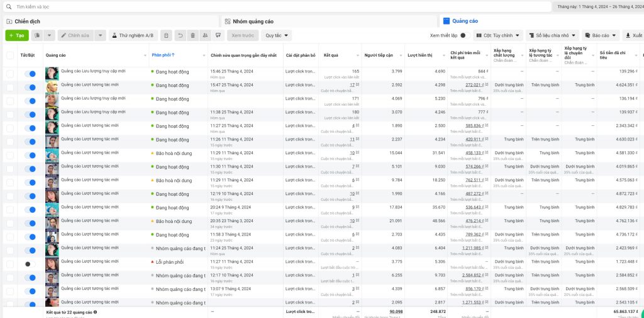Switch off the ad with 171 results
The height and width of the screenshot is (318, 644).
[30, 101]
